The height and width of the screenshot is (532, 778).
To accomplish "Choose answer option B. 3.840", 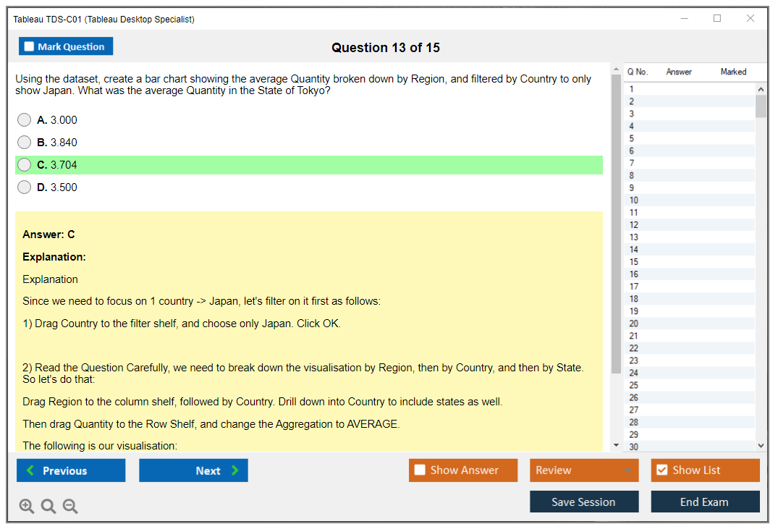I will 25,143.
